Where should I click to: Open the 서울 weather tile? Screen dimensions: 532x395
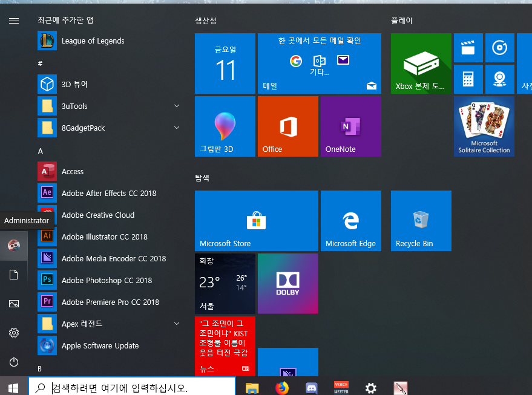(x=225, y=284)
